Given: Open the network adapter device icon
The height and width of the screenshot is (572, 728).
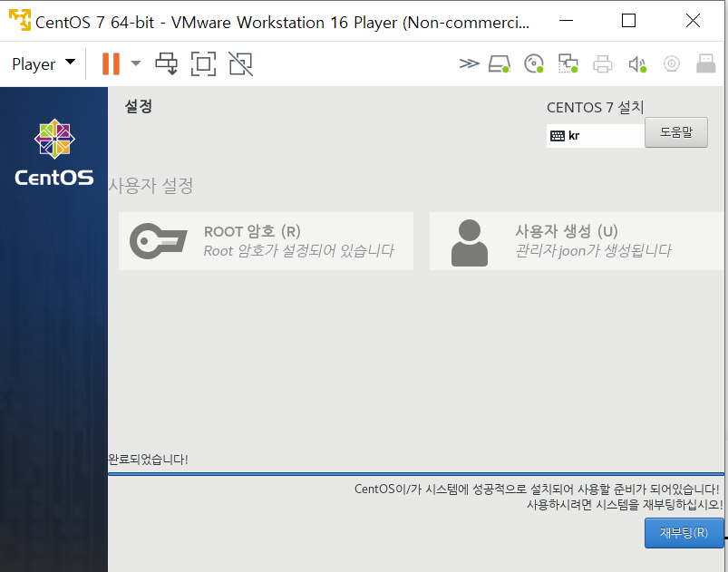Looking at the screenshot, I should (x=568, y=63).
